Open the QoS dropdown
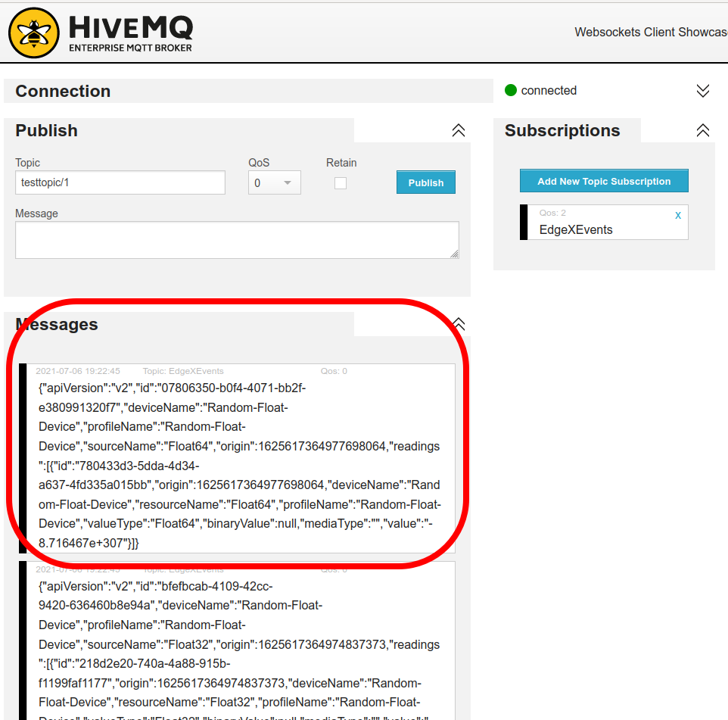This screenshot has width=728, height=720. [275, 182]
